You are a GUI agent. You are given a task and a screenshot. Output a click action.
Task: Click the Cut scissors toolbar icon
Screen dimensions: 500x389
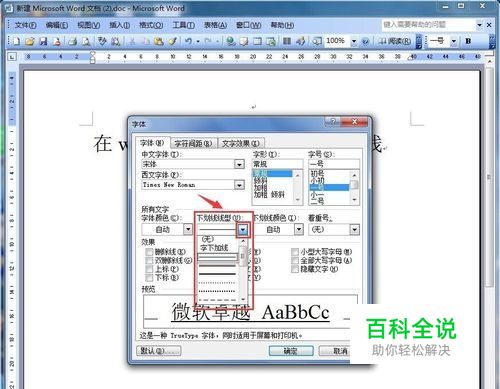click(132, 41)
